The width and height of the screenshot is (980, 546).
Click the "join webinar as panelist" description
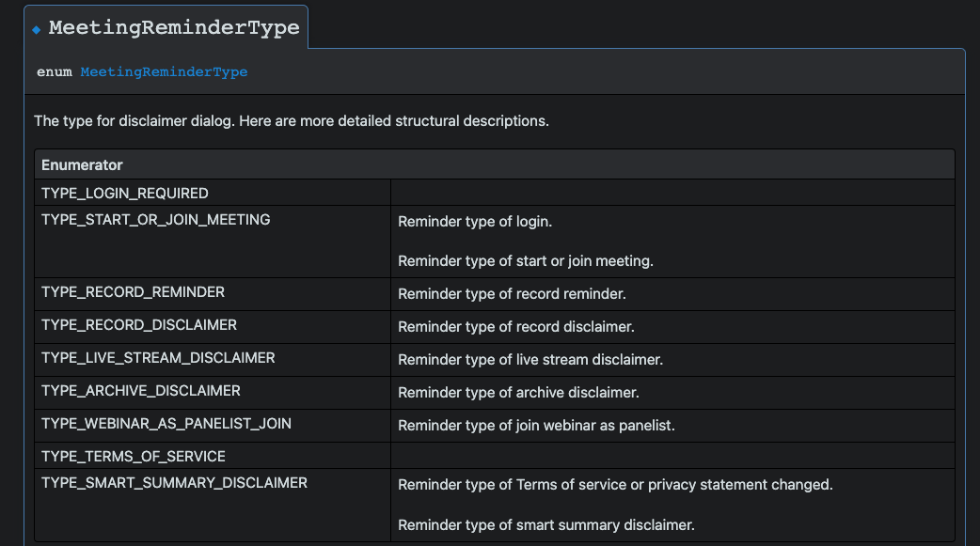click(x=536, y=426)
